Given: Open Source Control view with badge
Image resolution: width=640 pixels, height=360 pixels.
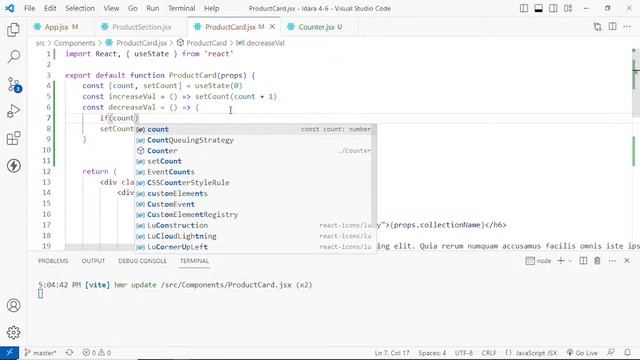Looking at the screenshot, I should tap(13, 84).
